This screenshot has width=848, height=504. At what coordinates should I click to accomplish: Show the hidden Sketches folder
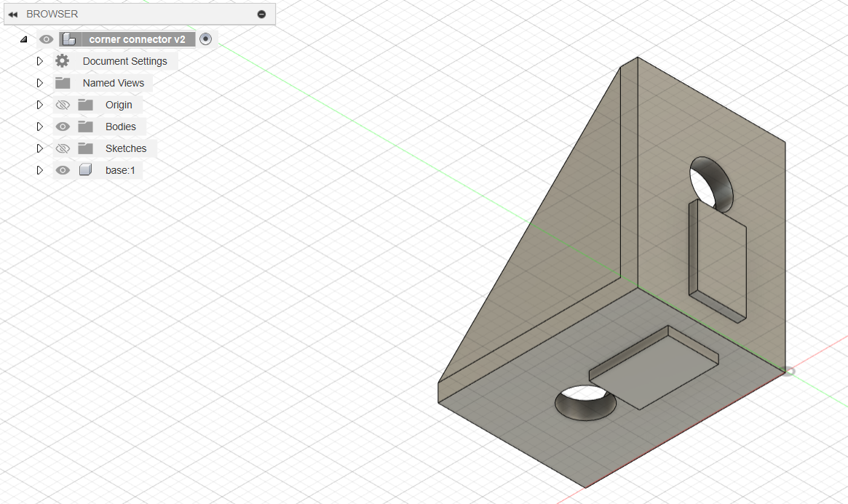point(63,148)
